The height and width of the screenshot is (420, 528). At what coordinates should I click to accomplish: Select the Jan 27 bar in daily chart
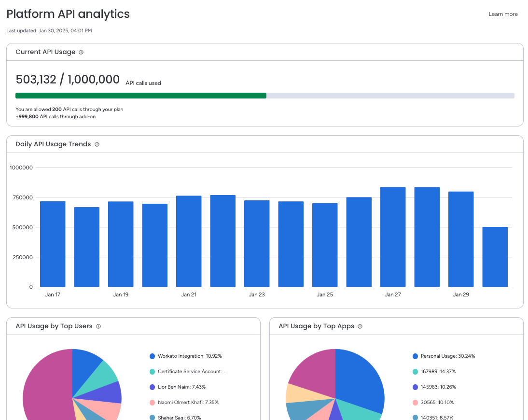[x=393, y=237]
